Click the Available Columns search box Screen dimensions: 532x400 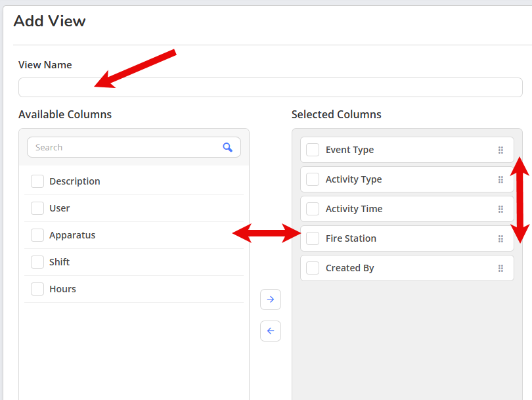(x=134, y=147)
